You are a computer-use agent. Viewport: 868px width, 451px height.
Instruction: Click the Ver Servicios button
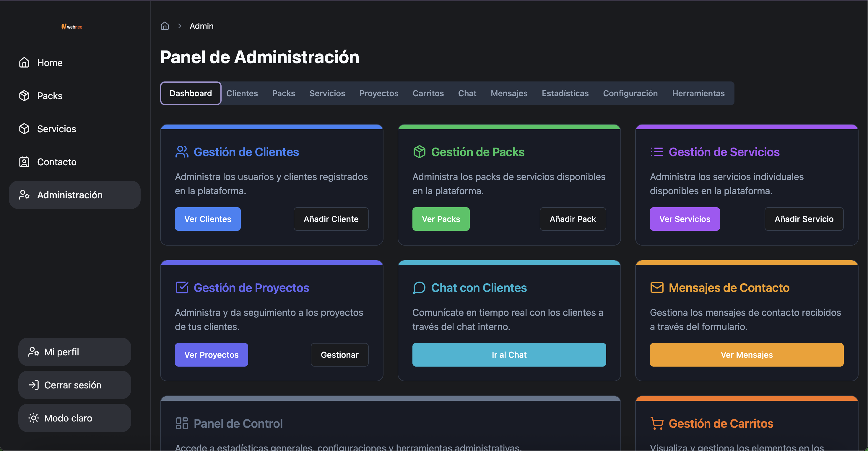click(x=685, y=219)
